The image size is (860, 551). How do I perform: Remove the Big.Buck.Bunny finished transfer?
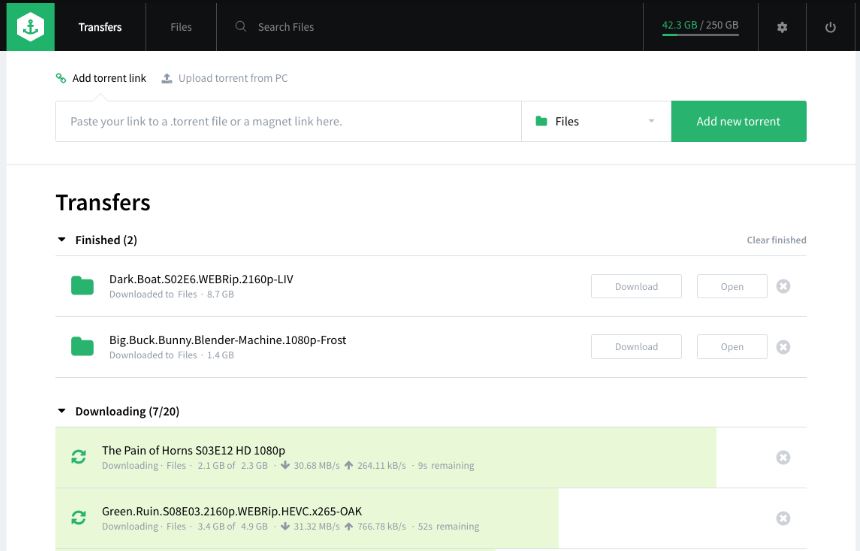783,347
